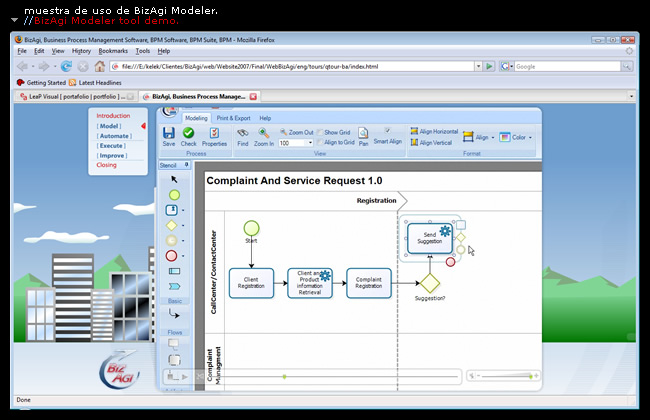The height and width of the screenshot is (420, 650).
Task: Select the pointer arrow in Stencil
Action: tap(174, 179)
